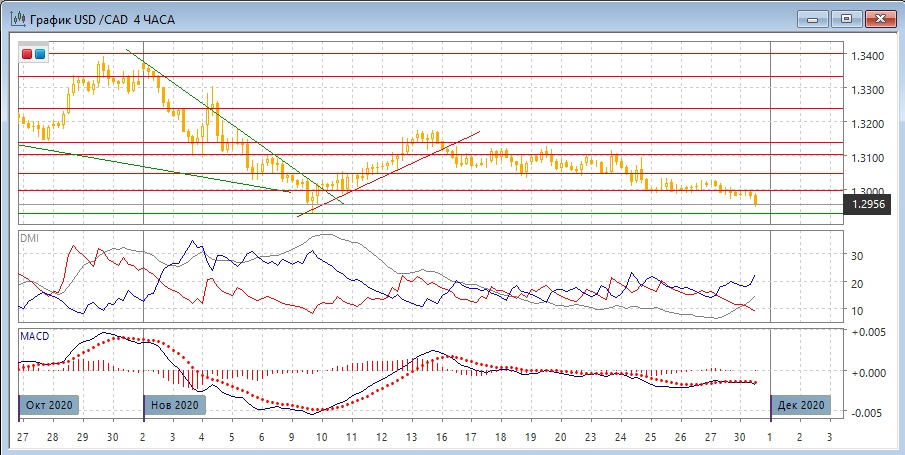Image resolution: width=905 pixels, height=455 pixels.
Task: Click the blue square chart button
Action: [40, 54]
